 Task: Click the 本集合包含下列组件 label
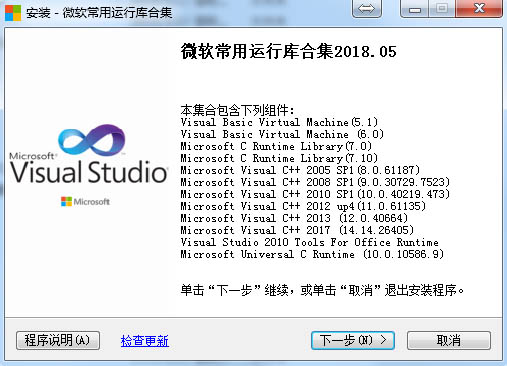coord(237,110)
